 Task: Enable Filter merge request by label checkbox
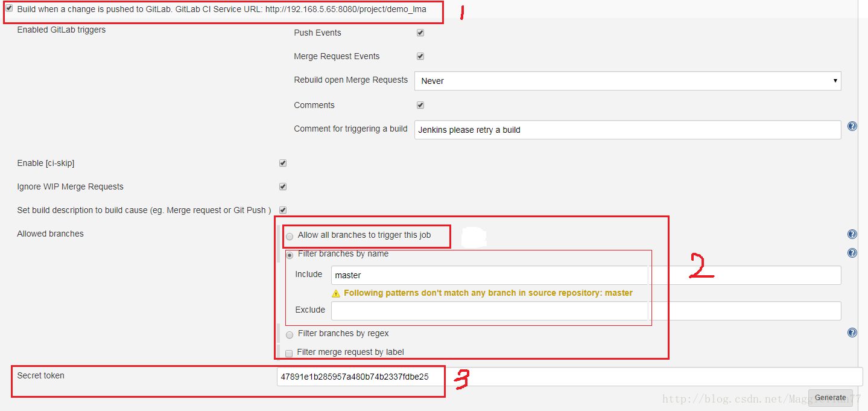pos(289,352)
